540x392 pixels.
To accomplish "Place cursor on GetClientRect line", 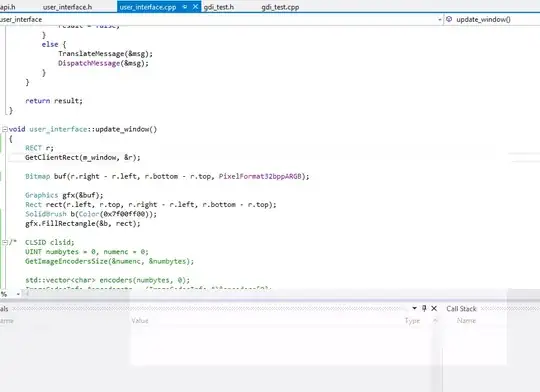I will (x=83, y=157).
